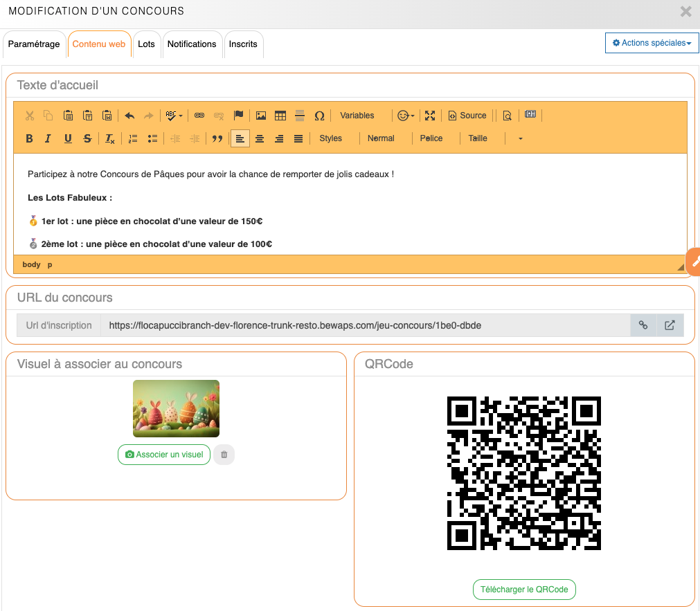Screen dimensions: 700x611
Task: Expand the Actions spéciales dropdown
Action: (x=652, y=43)
